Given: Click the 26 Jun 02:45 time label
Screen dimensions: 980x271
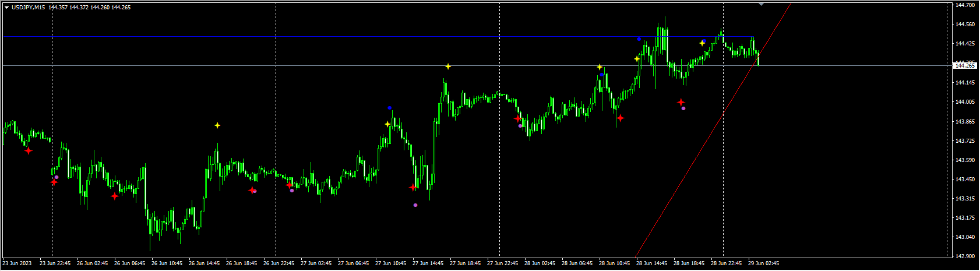Looking at the screenshot, I should [x=93, y=263].
